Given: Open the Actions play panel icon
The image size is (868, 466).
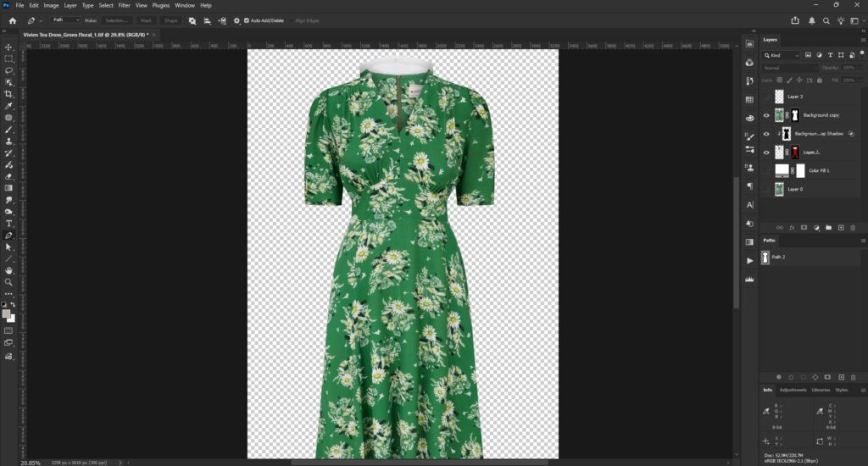Looking at the screenshot, I should click(x=749, y=261).
